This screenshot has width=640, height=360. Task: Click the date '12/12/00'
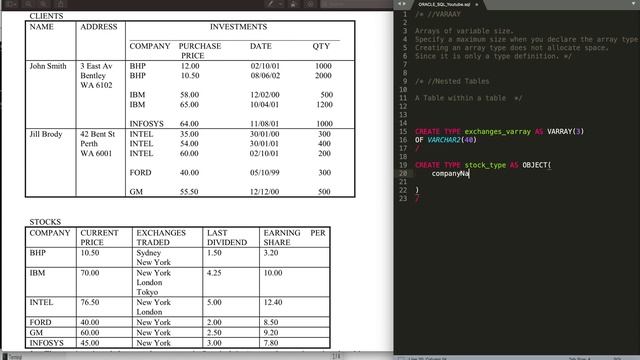point(264,192)
